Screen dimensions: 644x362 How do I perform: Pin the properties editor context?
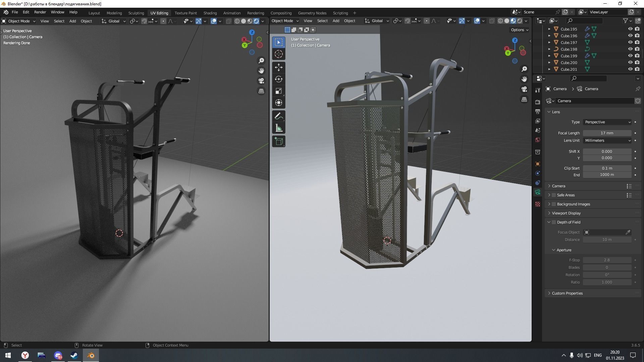pyautogui.click(x=638, y=89)
